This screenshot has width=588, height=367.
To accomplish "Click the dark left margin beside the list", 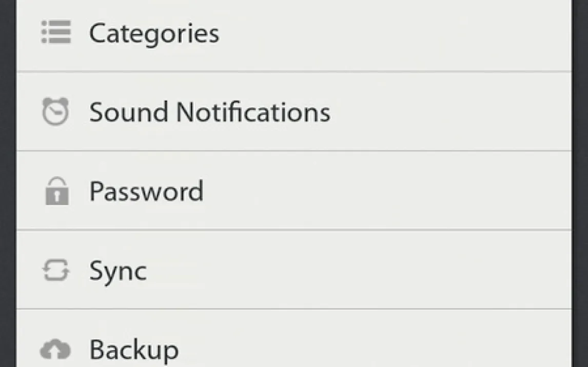I will click(7, 183).
